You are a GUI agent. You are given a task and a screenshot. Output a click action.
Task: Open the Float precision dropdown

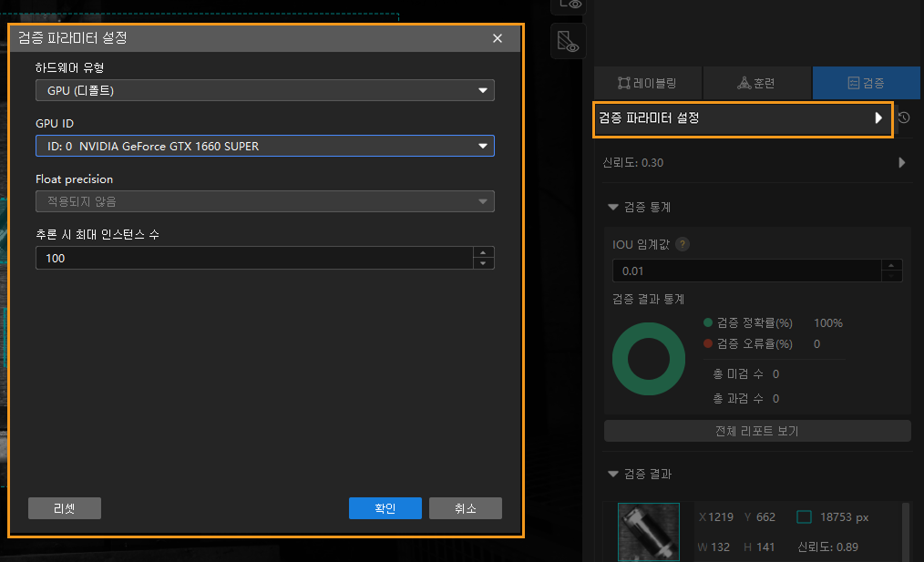(x=264, y=201)
